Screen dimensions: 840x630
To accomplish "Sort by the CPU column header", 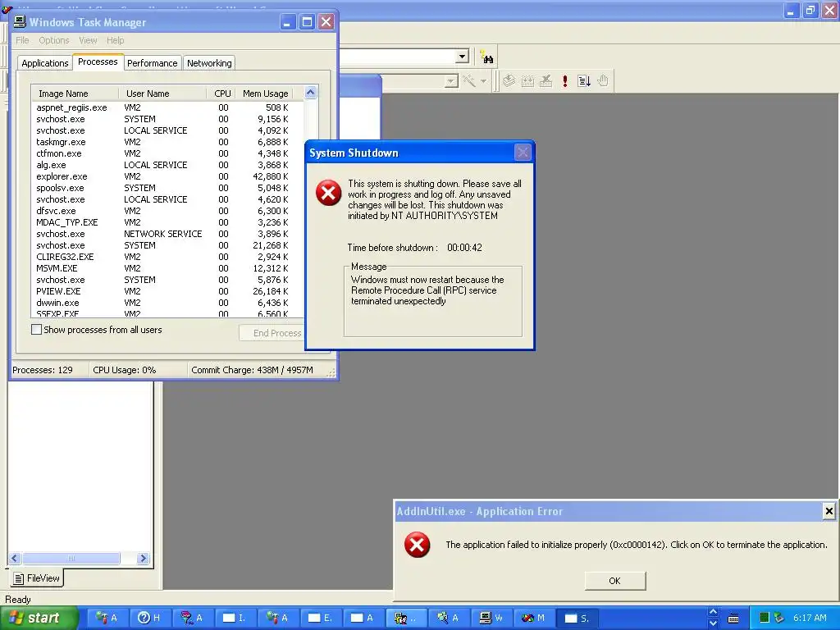I will (x=221, y=94).
